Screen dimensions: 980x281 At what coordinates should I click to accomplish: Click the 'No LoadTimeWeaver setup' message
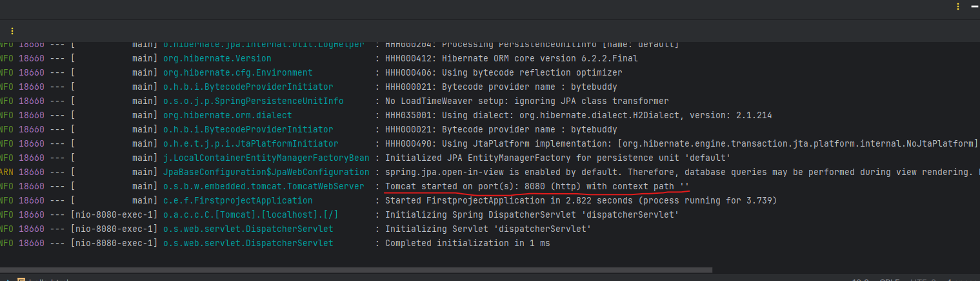[526, 101]
